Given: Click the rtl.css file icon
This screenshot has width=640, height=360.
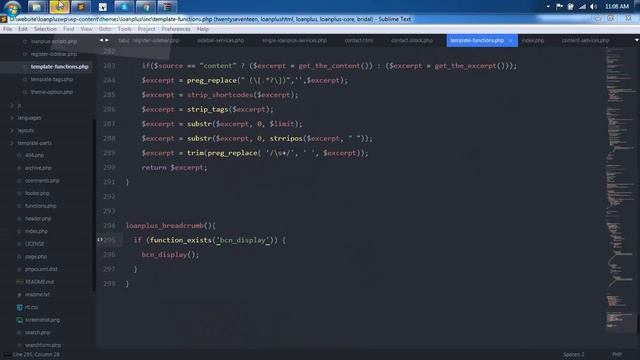Looking at the screenshot, I should tap(19, 307).
